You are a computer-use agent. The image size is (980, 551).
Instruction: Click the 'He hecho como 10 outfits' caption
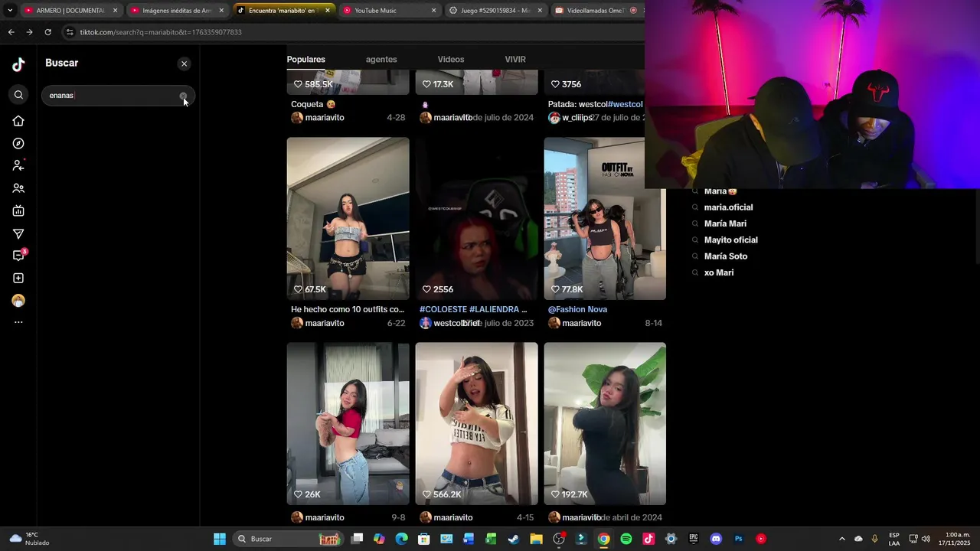coord(347,309)
